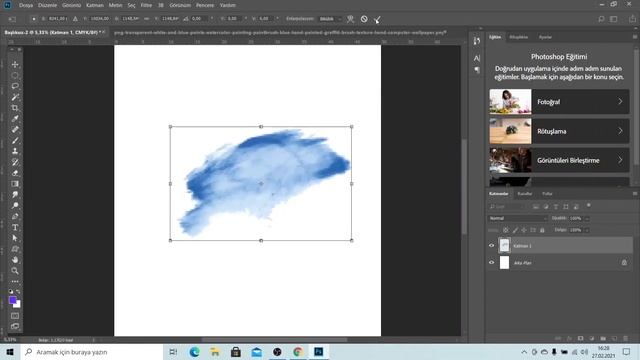The height and width of the screenshot is (360, 640).
Task: Commit the transform with the checkmark icon
Action: [x=377, y=19]
